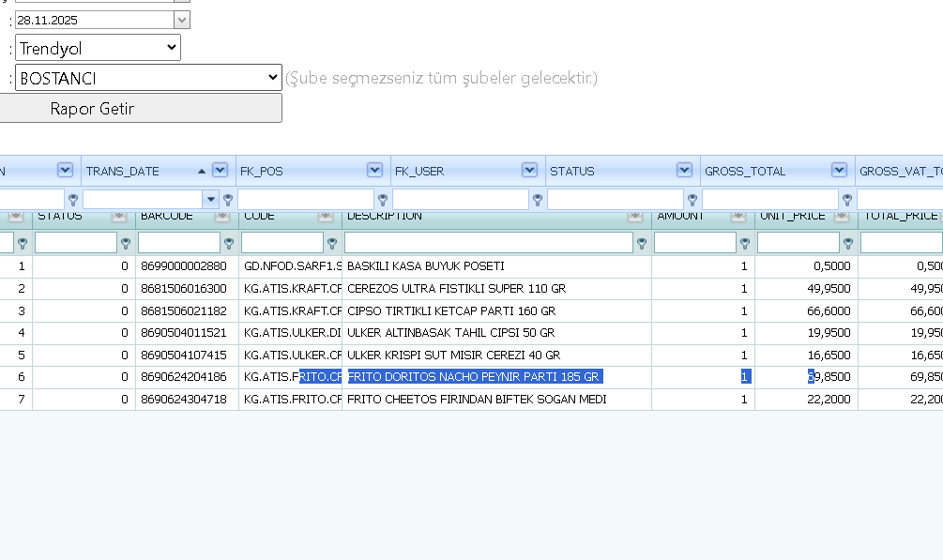Select row CIPSO TIRTIKLI KETCAP PARTI 160 GR
Image resolution: width=943 pixels, height=560 pixels.
point(471,310)
